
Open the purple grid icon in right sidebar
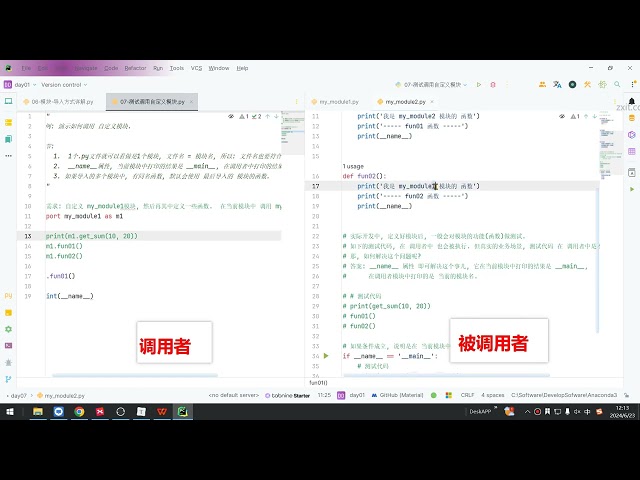point(632,151)
